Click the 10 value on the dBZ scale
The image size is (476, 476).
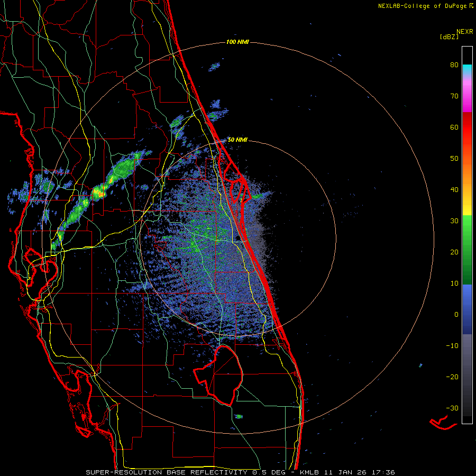(454, 283)
